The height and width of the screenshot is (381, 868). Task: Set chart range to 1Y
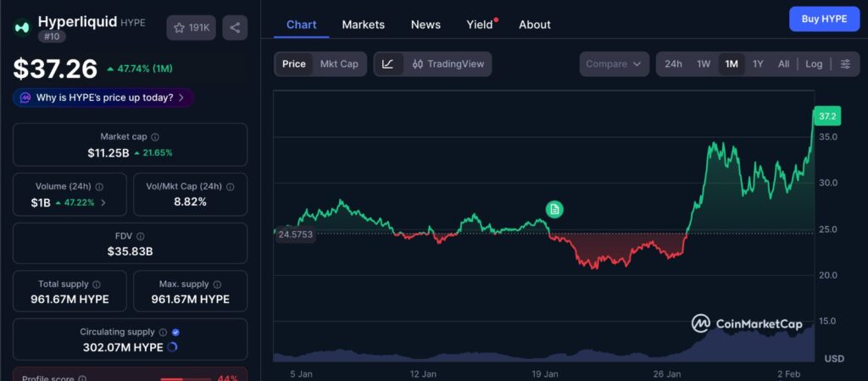click(758, 64)
